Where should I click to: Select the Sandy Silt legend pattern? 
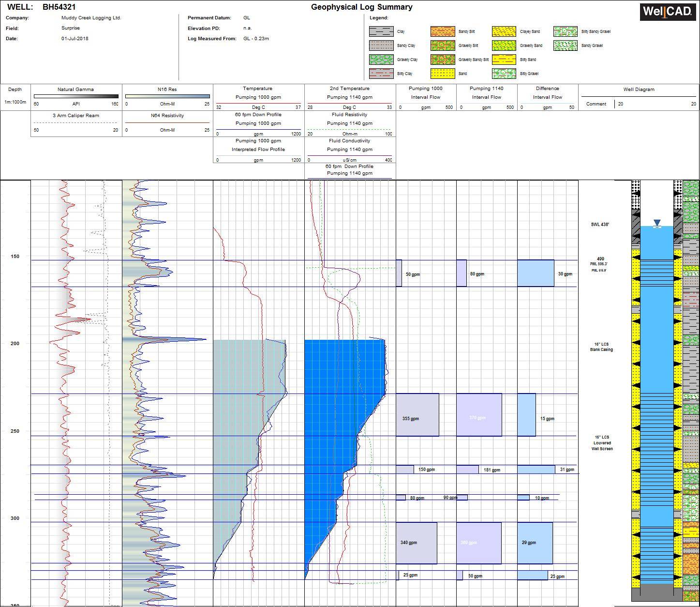[x=442, y=31]
